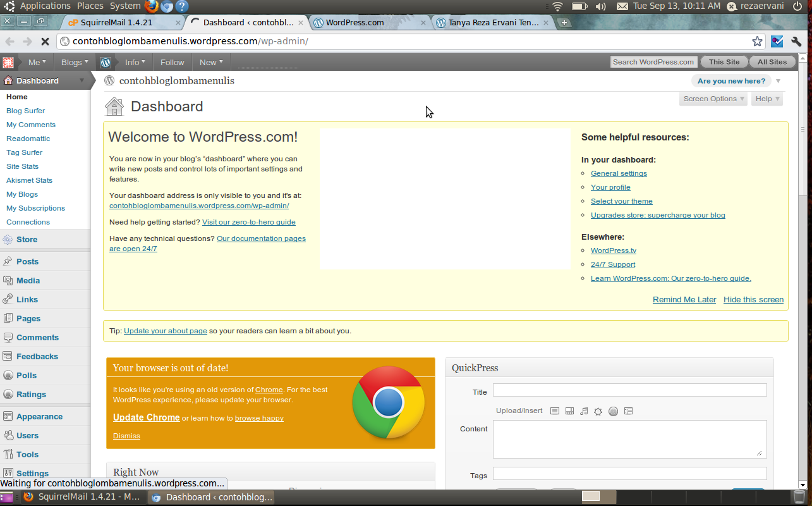This screenshot has width=812, height=506.
Task: Switch to the WordPress.com tab
Action: pos(371,23)
